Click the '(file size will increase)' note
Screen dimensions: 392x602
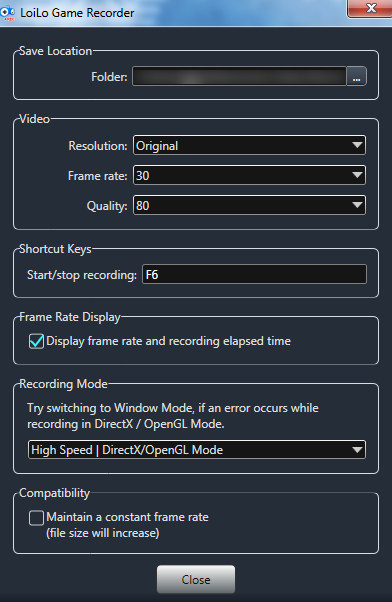pos(103,533)
